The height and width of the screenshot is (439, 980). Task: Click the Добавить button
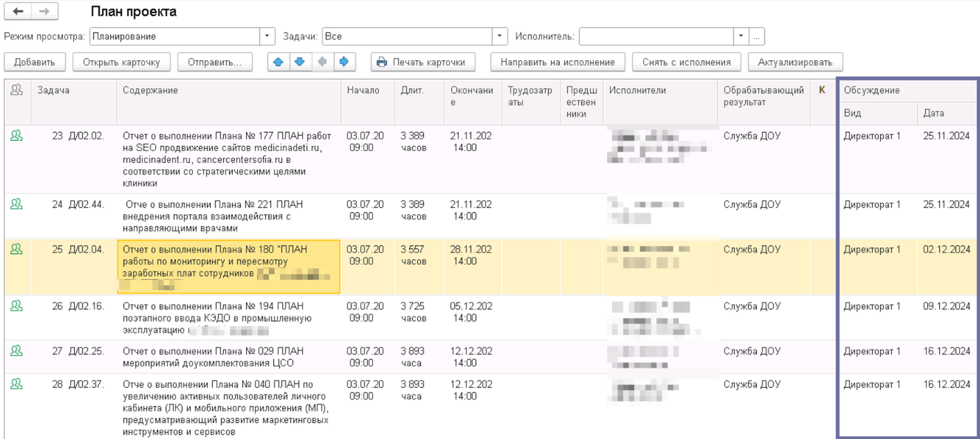(x=35, y=62)
